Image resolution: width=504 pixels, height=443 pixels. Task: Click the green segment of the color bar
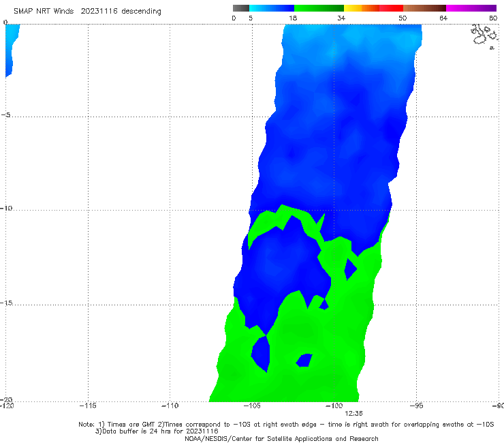[x=319, y=8]
